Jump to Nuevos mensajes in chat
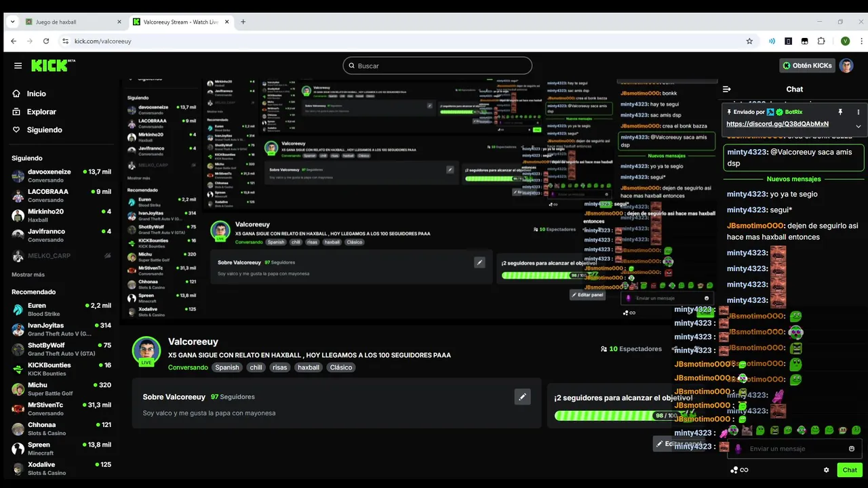868x488 pixels. click(x=794, y=179)
